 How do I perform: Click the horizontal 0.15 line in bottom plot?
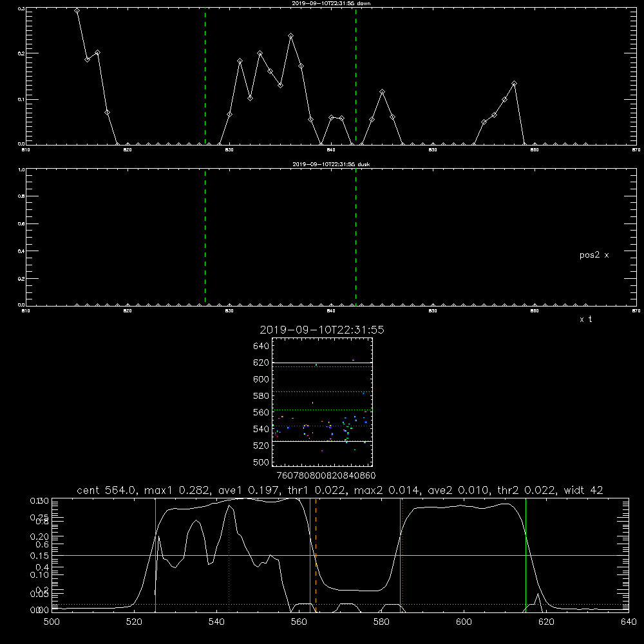click(340, 555)
